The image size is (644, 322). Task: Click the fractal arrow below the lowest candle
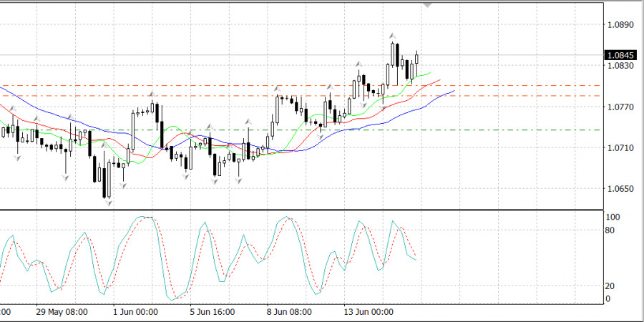tap(109, 203)
